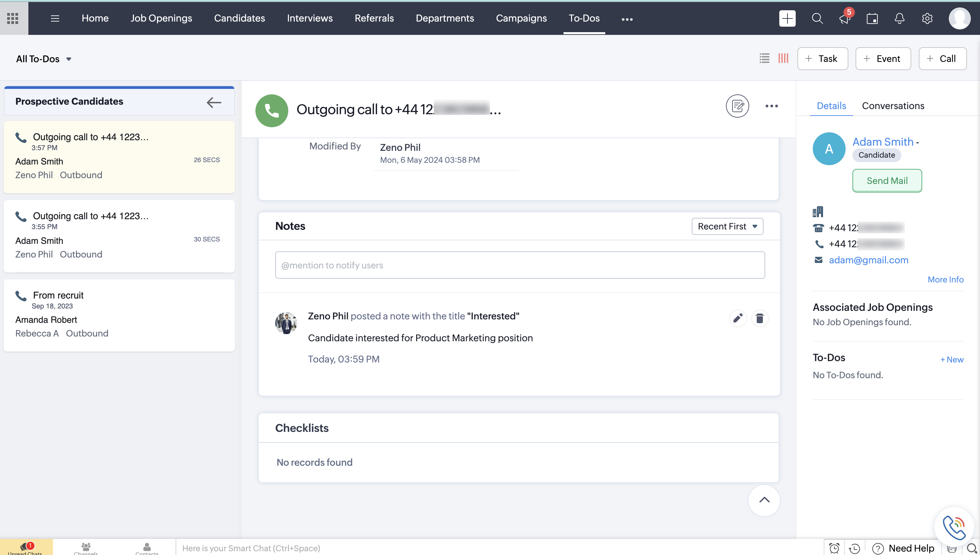
Task: Switch to list view
Action: click(x=764, y=58)
